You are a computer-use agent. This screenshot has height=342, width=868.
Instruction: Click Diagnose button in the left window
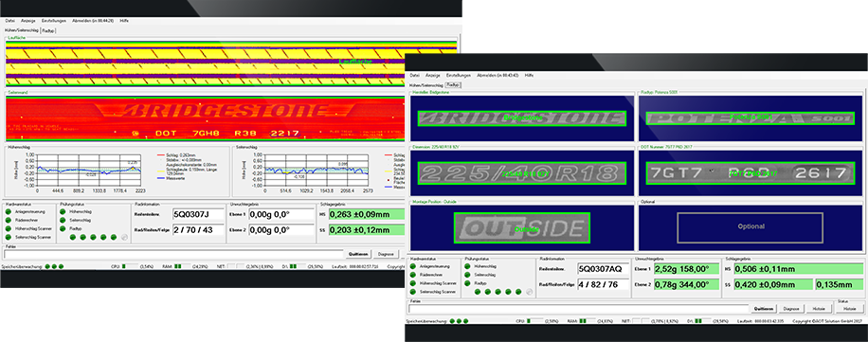point(386,254)
